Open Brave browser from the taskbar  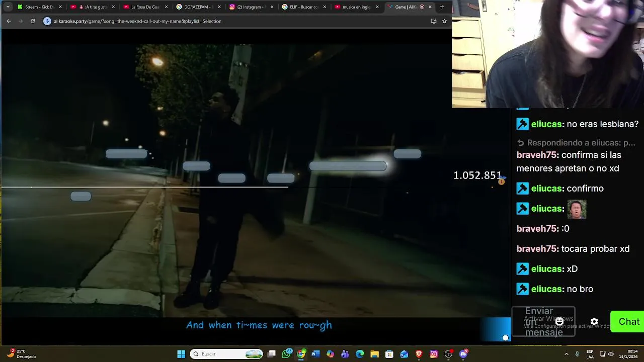click(x=419, y=354)
